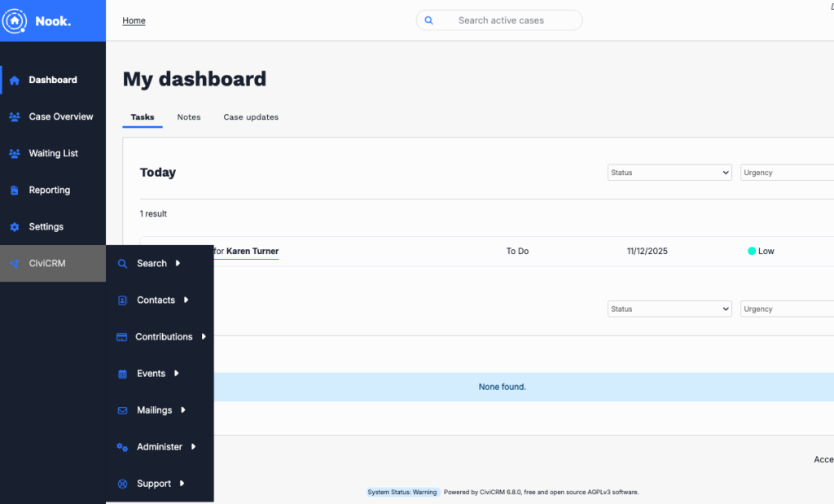Click the Settings gear icon
The image size is (834, 504).
(14, 226)
